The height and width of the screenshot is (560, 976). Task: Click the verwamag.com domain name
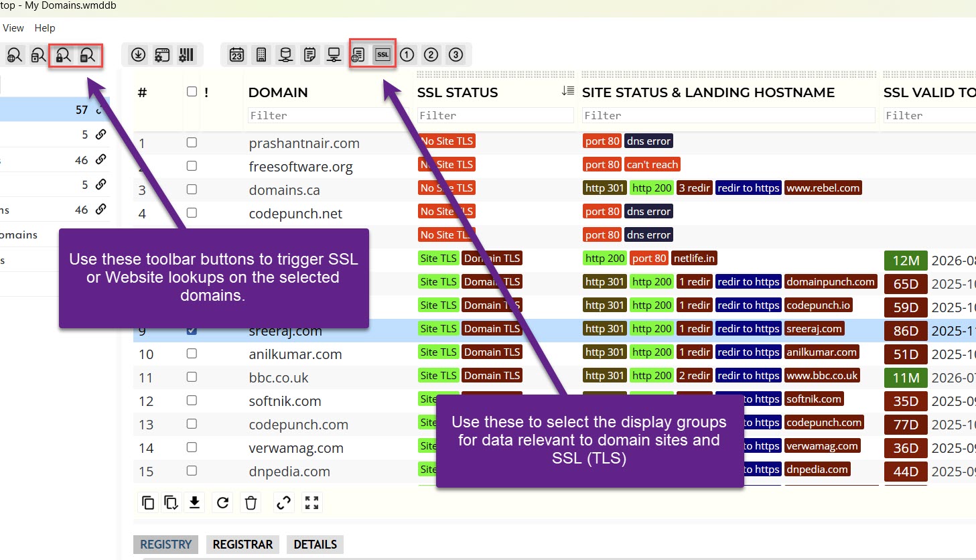tap(296, 448)
